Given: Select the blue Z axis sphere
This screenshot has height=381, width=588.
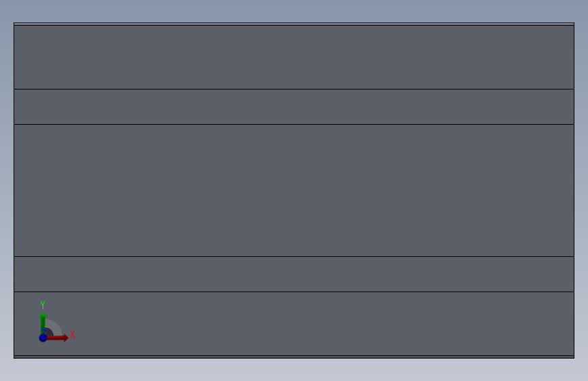Looking at the screenshot, I should point(43,338).
